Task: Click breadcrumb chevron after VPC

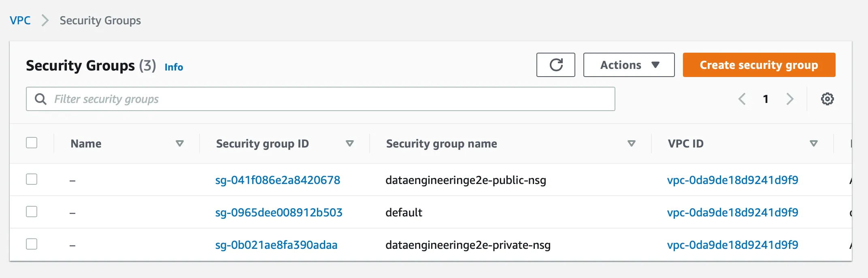Action: (x=45, y=20)
